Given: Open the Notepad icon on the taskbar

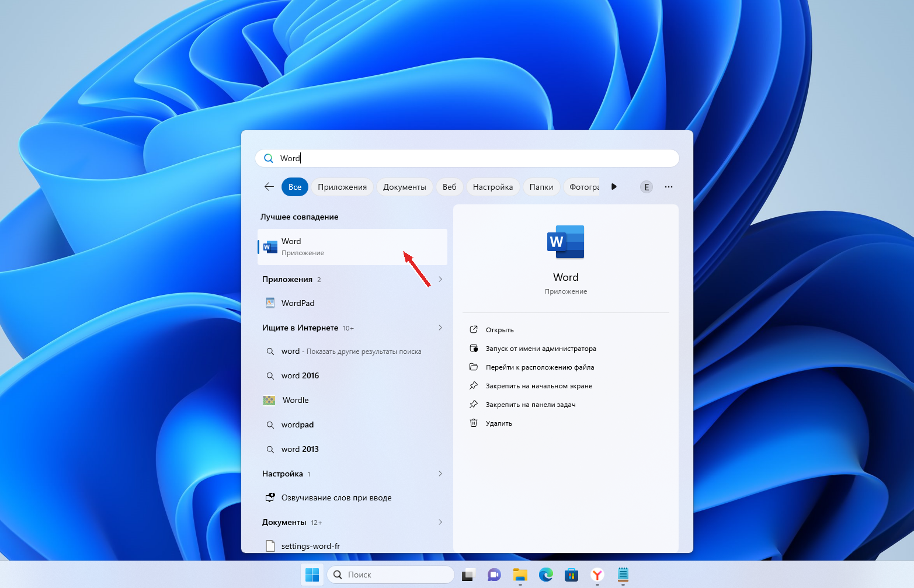Looking at the screenshot, I should tap(623, 575).
